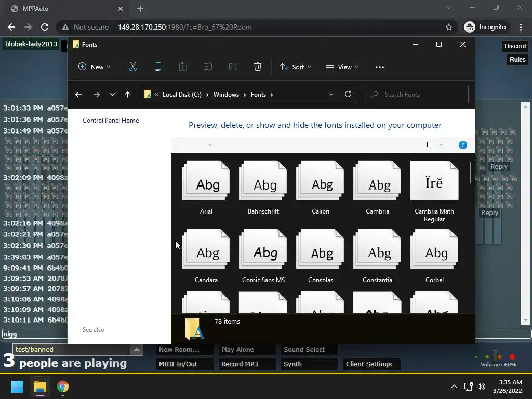Go back in Fonts explorer window
Image resolution: width=532 pixels, height=399 pixels.
coord(78,95)
